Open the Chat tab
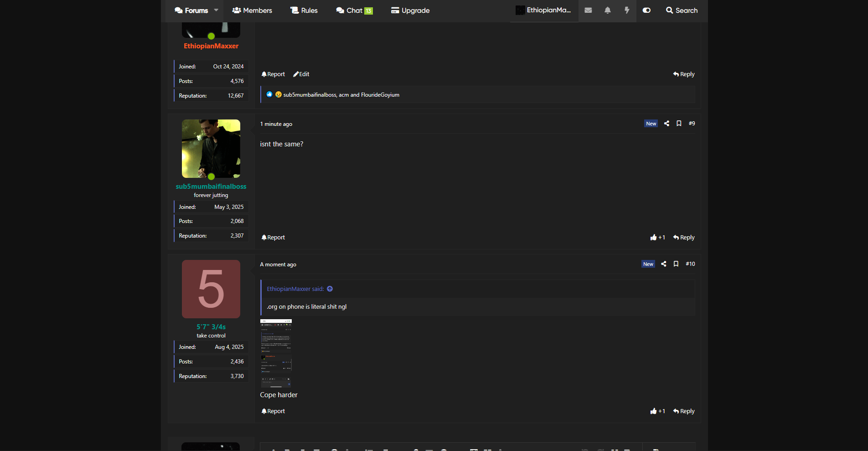 point(354,10)
